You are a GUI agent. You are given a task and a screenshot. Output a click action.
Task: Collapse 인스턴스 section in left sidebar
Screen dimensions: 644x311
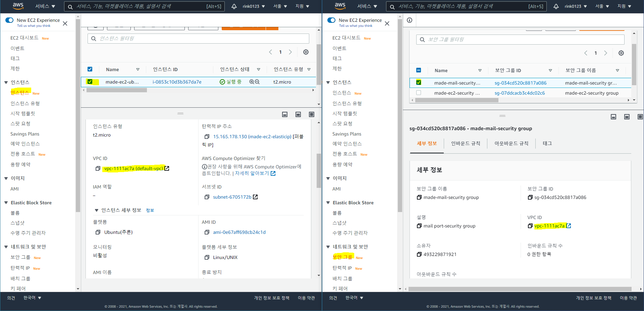click(x=6, y=83)
